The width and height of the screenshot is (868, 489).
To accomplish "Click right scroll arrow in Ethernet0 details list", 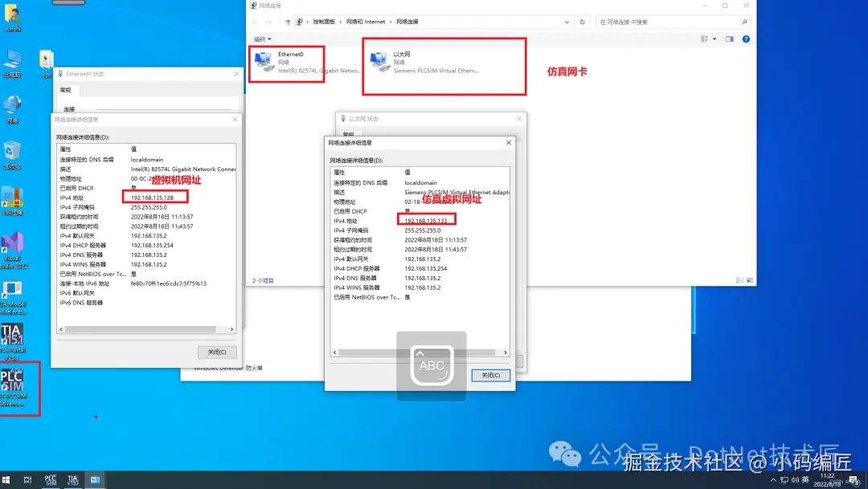I will (x=231, y=329).
